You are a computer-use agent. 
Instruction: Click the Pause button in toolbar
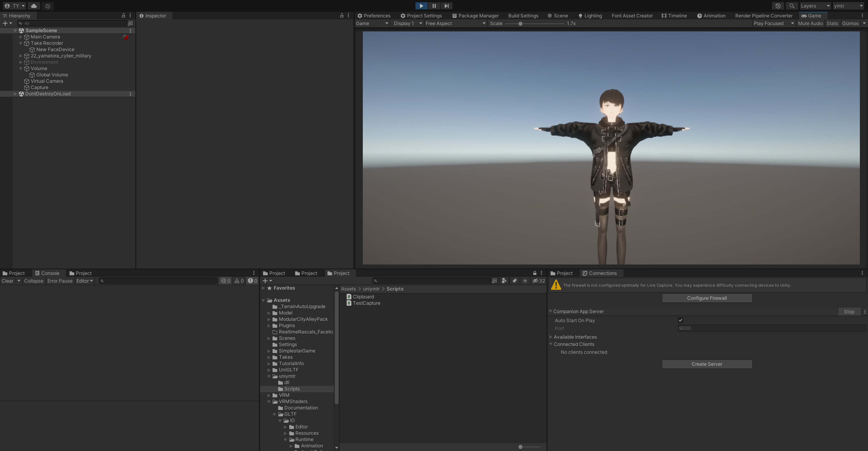pyautogui.click(x=434, y=6)
